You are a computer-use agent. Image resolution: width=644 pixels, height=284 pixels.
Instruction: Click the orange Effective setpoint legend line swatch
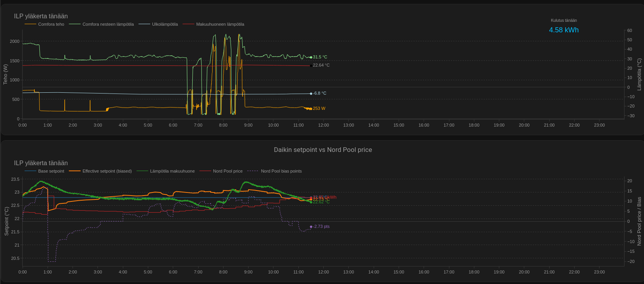point(75,171)
